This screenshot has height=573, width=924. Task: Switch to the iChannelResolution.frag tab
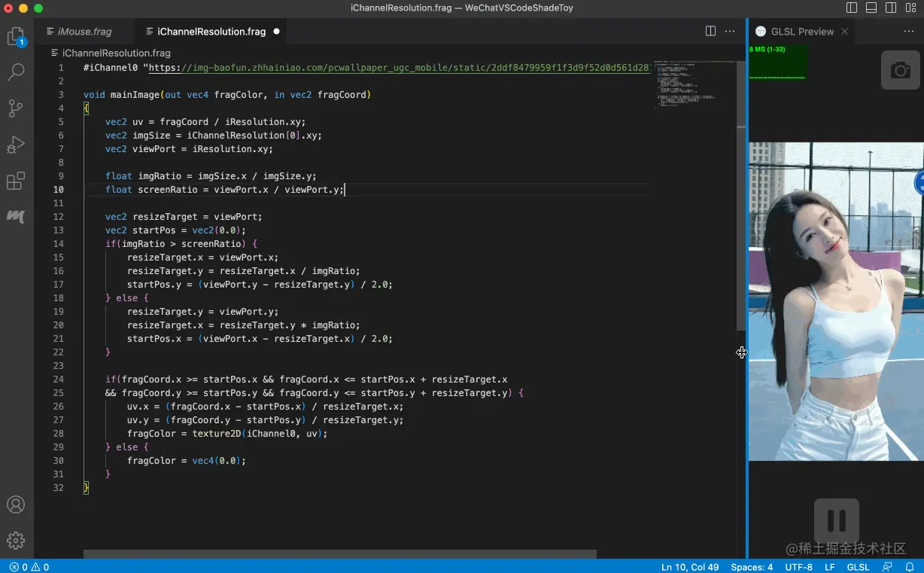click(211, 32)
